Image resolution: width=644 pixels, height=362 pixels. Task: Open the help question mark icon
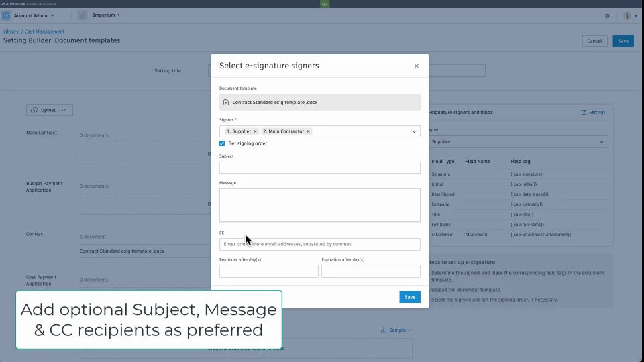(608, 15)
